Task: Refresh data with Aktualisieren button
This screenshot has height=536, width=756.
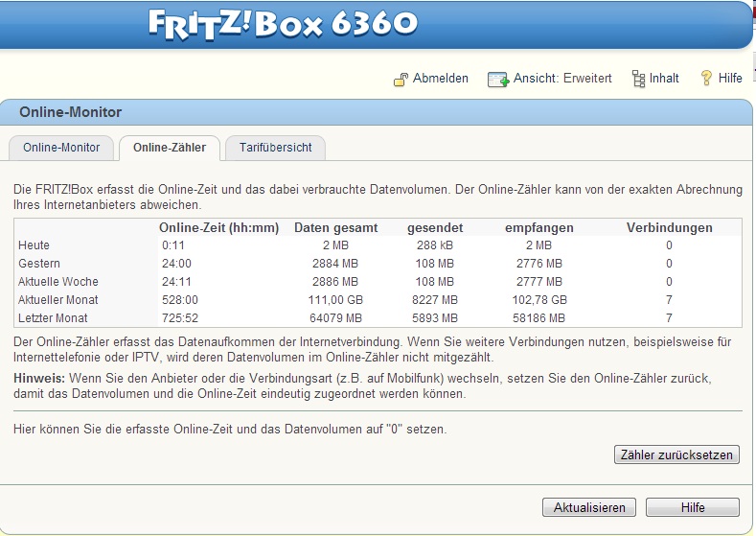Action: pos(589,507)
